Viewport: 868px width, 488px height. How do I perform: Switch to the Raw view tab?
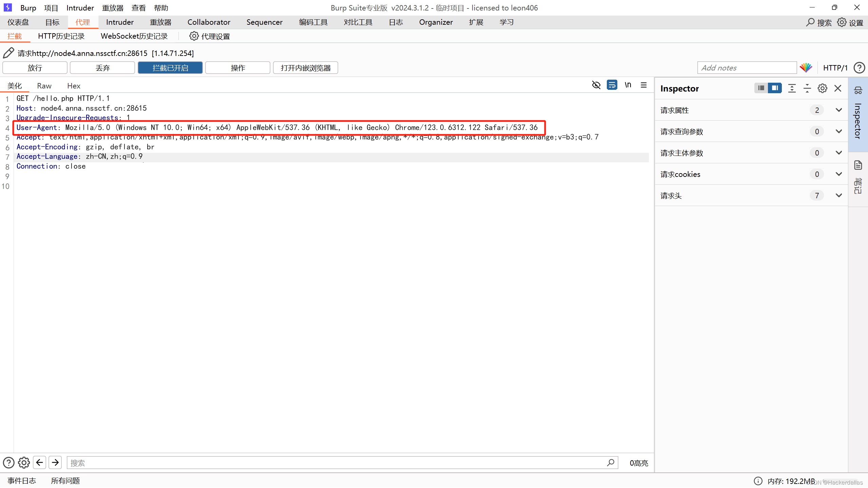point(44,86)
